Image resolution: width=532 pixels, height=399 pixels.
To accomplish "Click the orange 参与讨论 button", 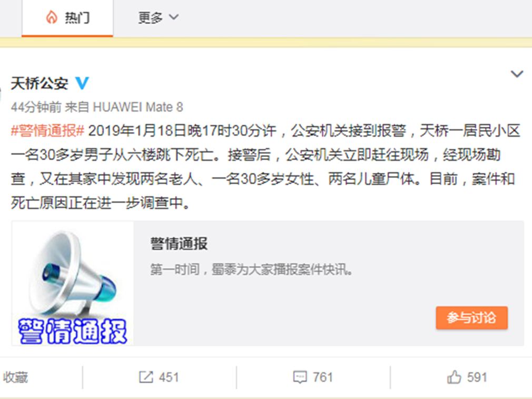I will 471,317.
